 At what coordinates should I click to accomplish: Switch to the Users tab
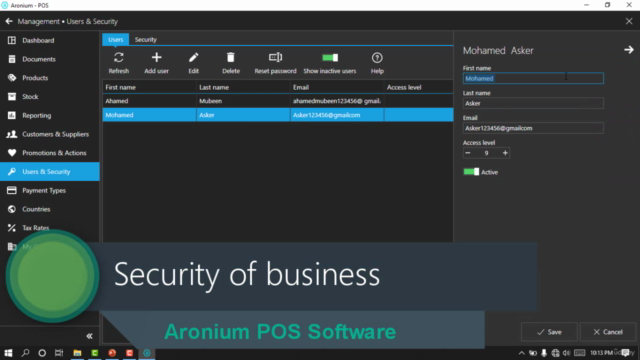[116, 40]
